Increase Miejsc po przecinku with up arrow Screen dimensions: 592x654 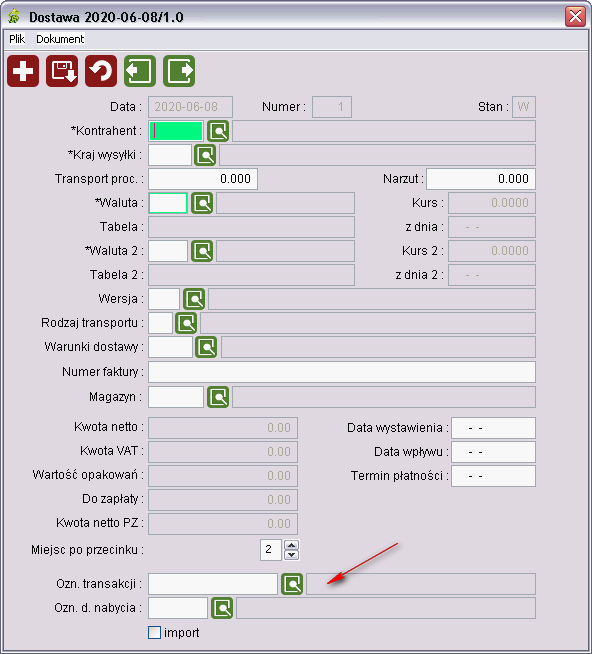click(x=291, y=545)
